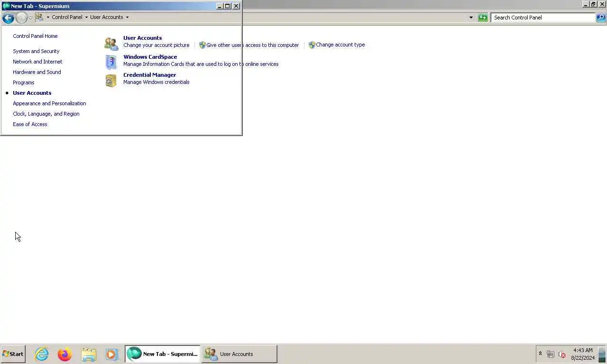This screenshot has width=607, height=364.
Task: Open Control Panel Home
Action: (35, 36)
